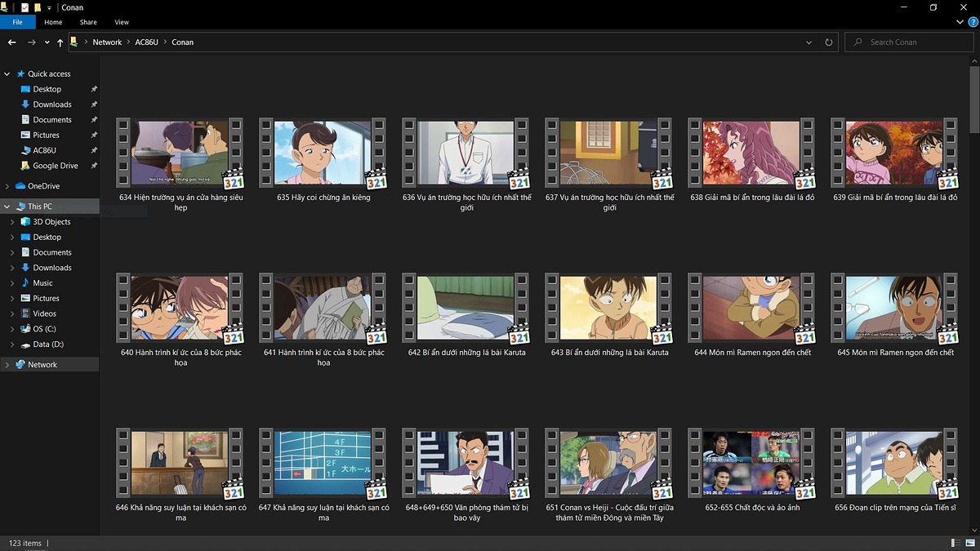Switch to large thumbnails view in status bar
980x551 pixels.
pos(969,543)
